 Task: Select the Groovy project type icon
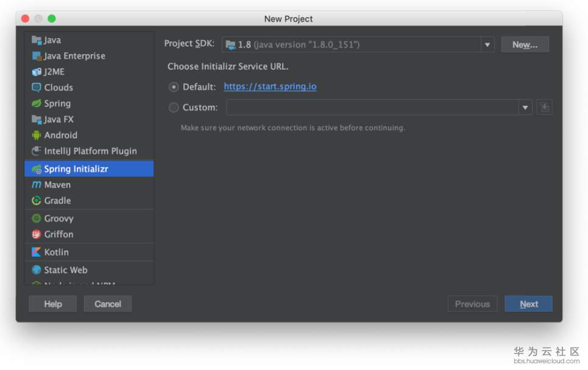[37, 218]
